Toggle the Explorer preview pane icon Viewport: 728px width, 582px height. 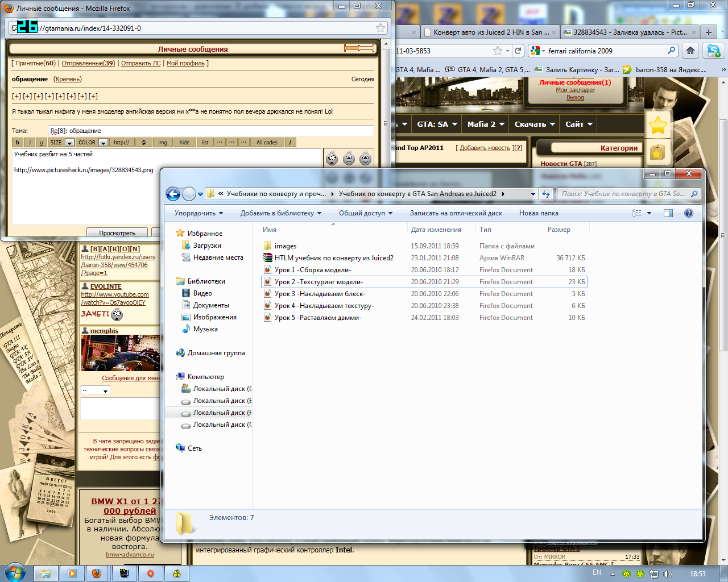pos(668,213)
